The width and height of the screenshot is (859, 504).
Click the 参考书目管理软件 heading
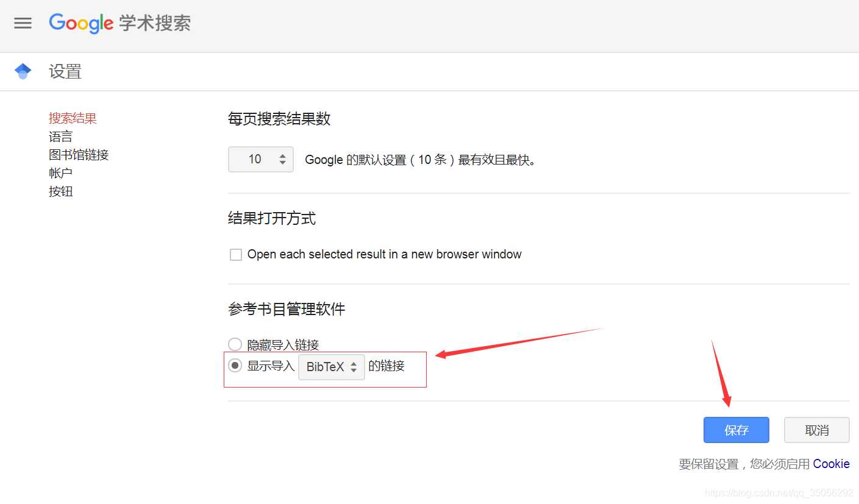point(287,309)
